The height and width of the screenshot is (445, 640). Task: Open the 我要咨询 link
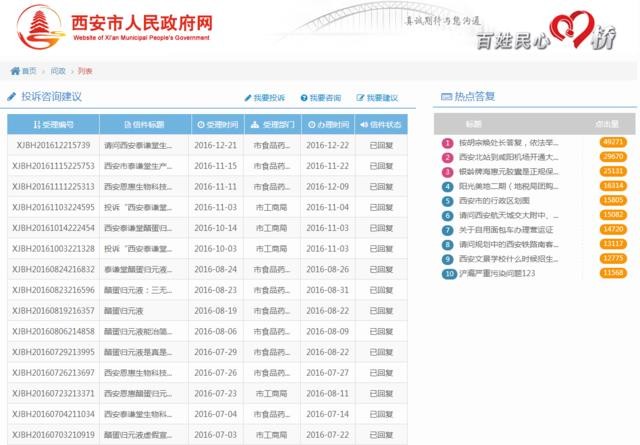coord(320,98)
